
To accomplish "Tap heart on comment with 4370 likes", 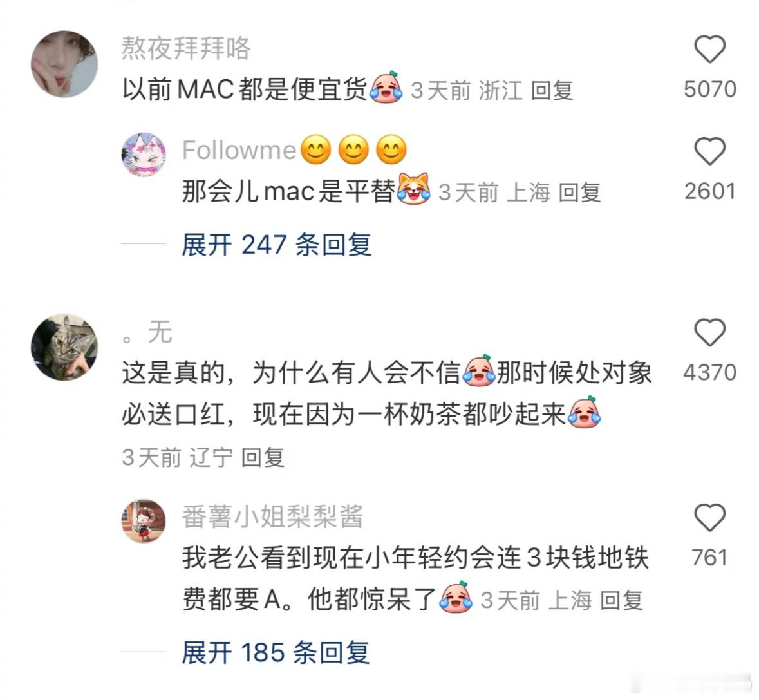I will tap(709, 332).
